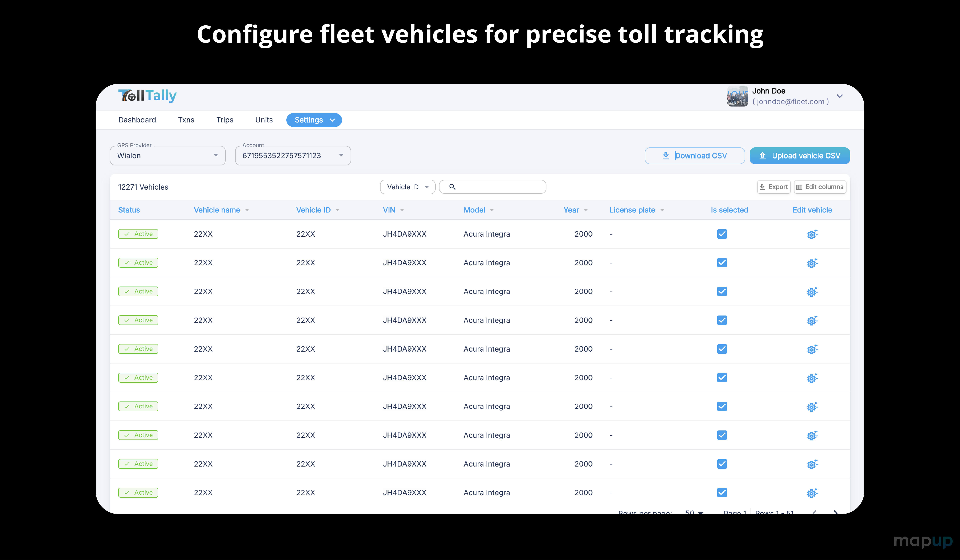Click the Edit columns button

820,187
